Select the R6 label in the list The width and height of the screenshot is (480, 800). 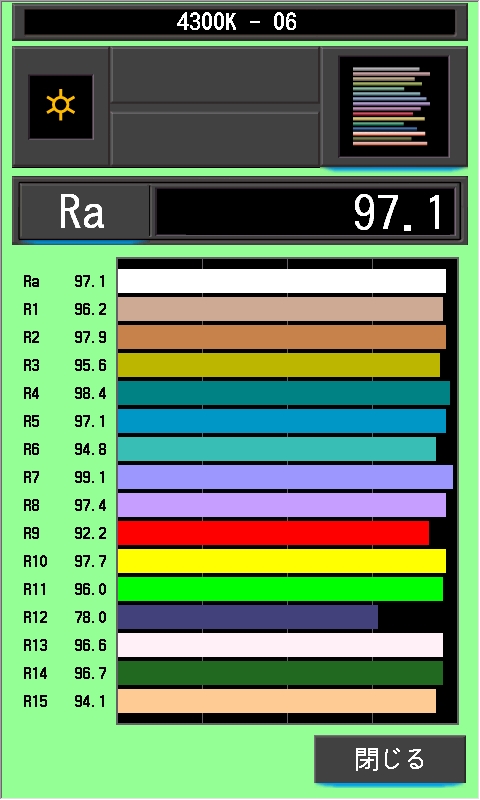31,449
